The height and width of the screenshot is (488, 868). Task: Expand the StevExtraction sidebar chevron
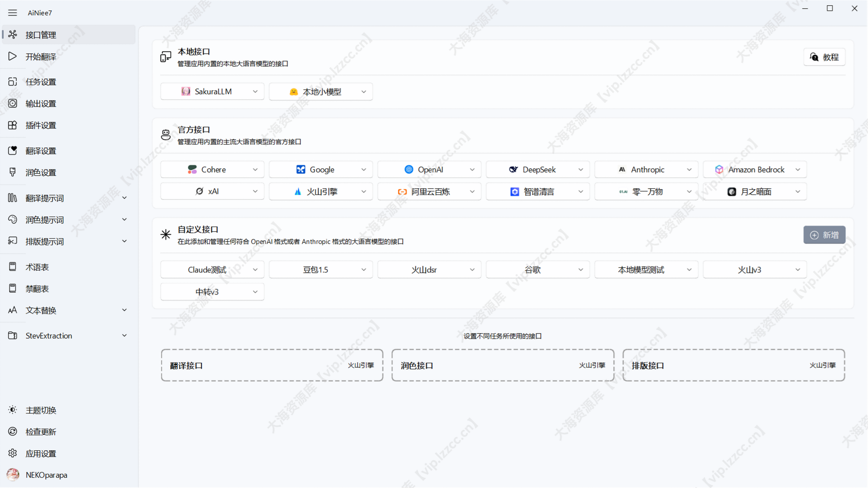pyautogui.click(x=124, y=335)
